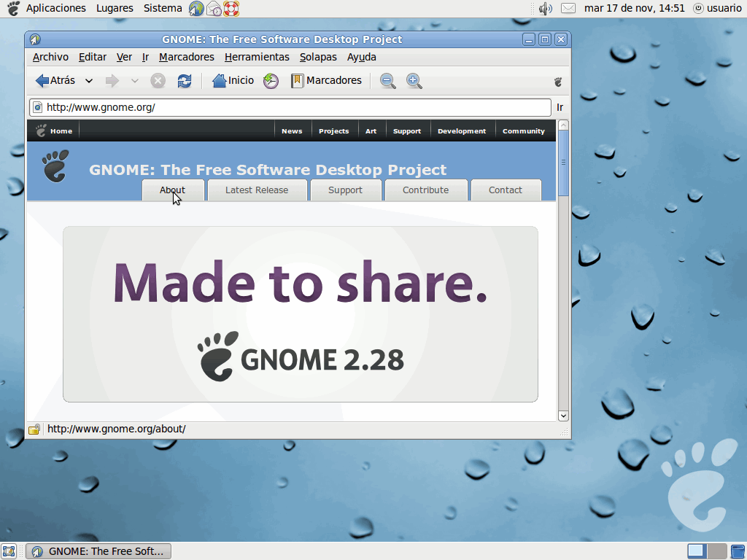The height and width of the screenshot is (560, 747).
Task: Click the browser window menu icon in the title bar
Action: click(x=35, y=39)
